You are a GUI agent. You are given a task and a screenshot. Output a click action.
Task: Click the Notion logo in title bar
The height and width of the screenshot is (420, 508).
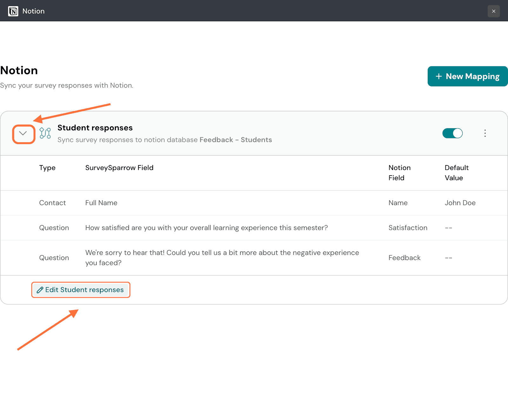coord(13,11)
